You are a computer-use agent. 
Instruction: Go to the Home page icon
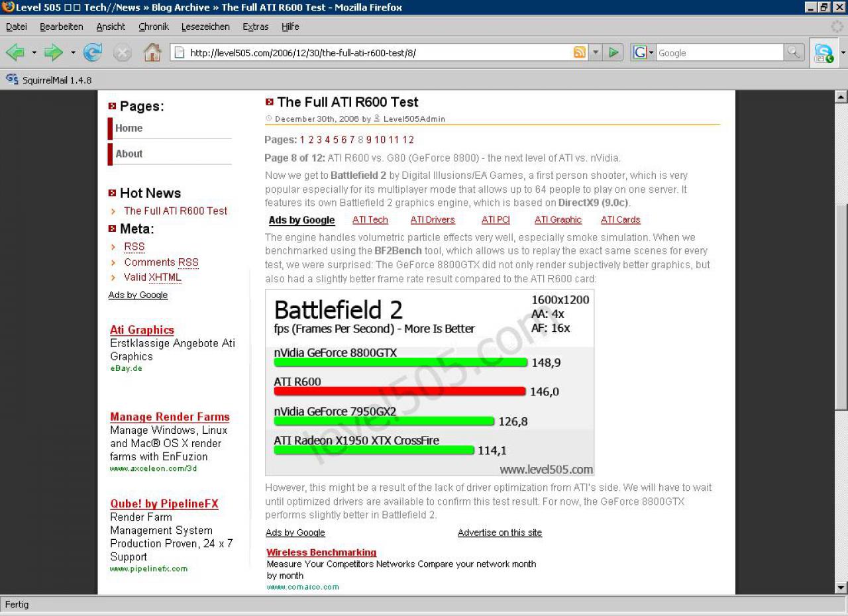(x=152, y=52)
